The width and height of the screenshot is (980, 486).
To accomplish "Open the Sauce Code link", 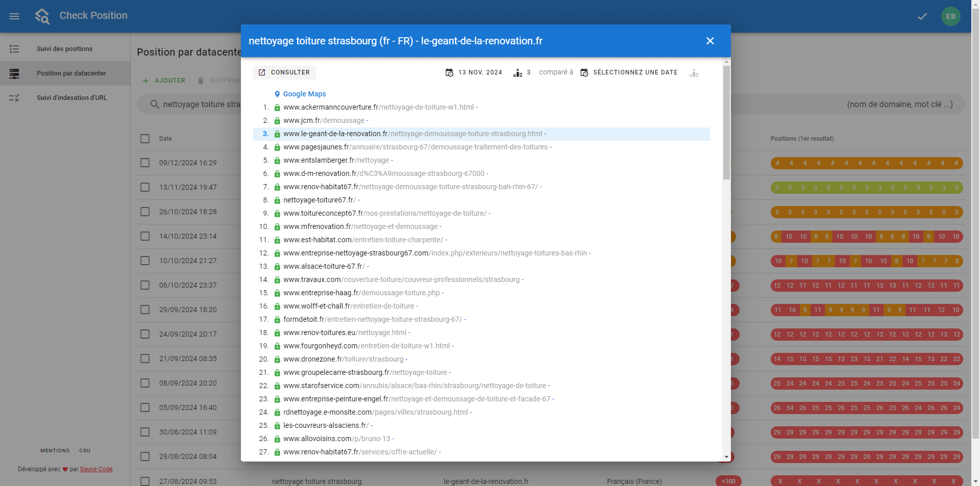I will [x=96, y=469].
